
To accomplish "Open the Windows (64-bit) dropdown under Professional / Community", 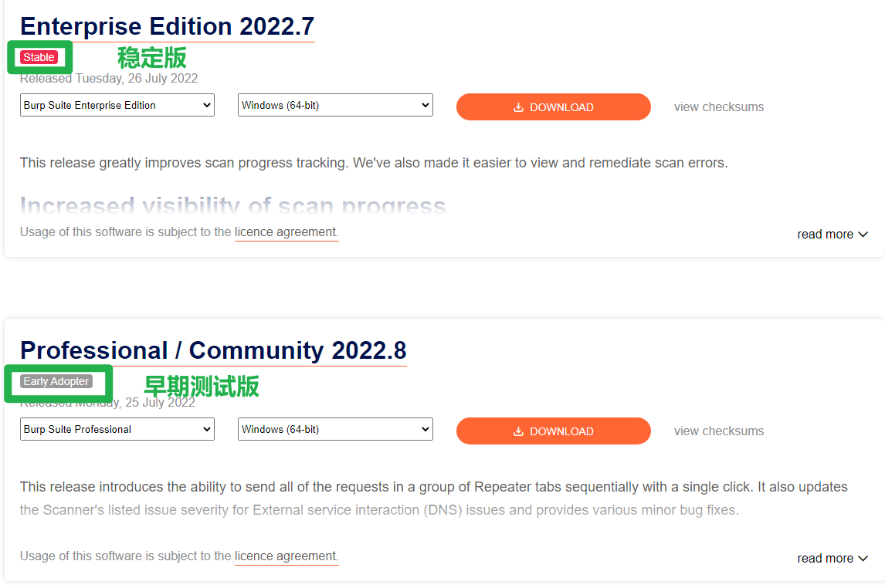I will pyautogui.click(x=335, y=430).
